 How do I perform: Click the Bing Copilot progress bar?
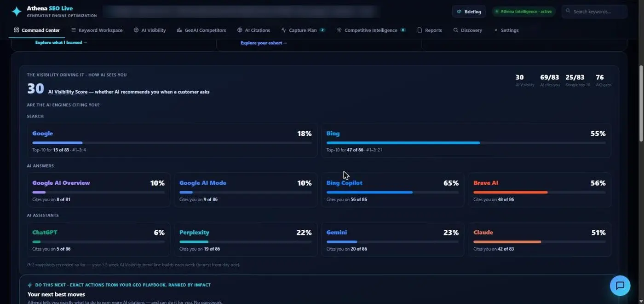point(392,192)
